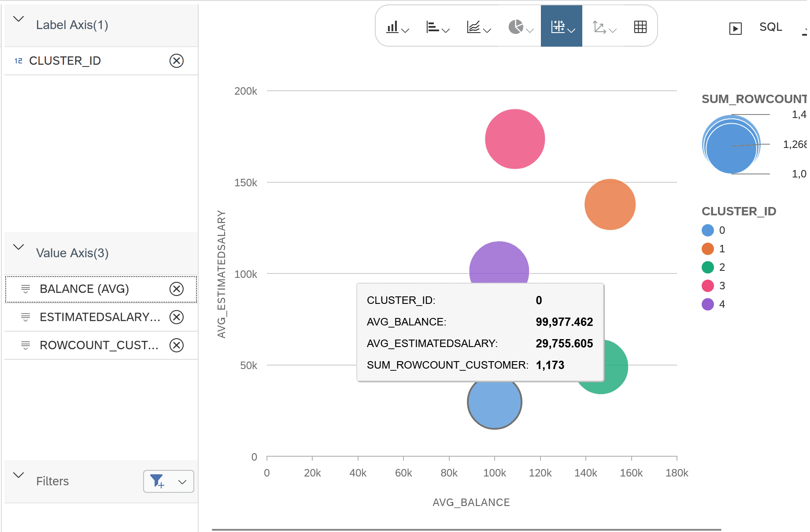The height and width of the screenshot is (532, 810).
Task: Remove ROWCOUNT_CUST from the Value Axis
Action: point(177,345)
